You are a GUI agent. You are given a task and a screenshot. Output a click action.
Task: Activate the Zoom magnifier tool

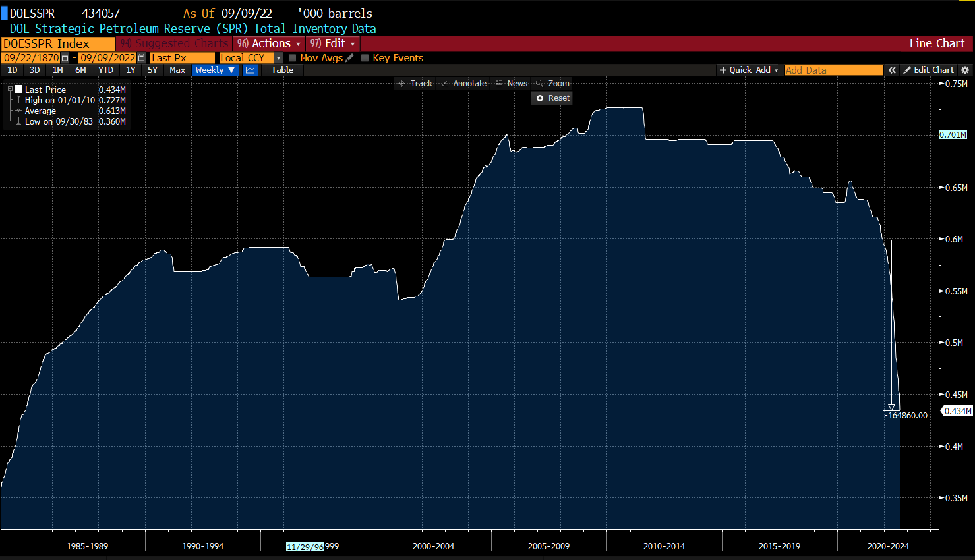(552, 84)
